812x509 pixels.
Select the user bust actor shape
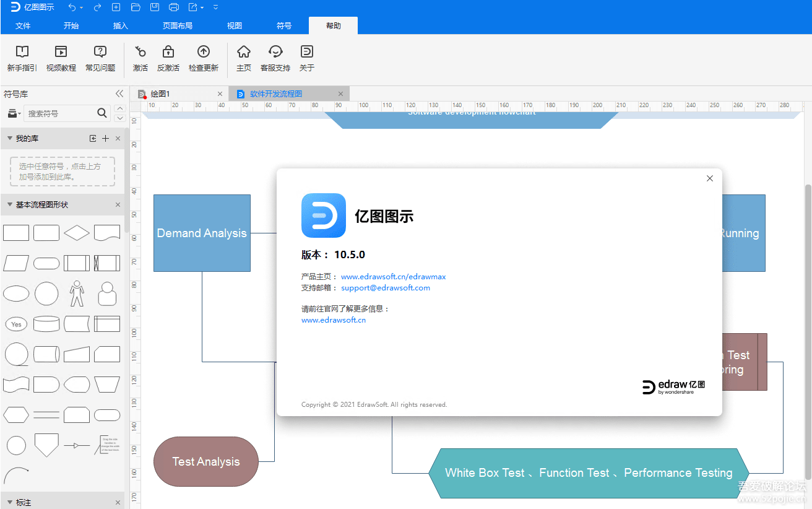107,294
